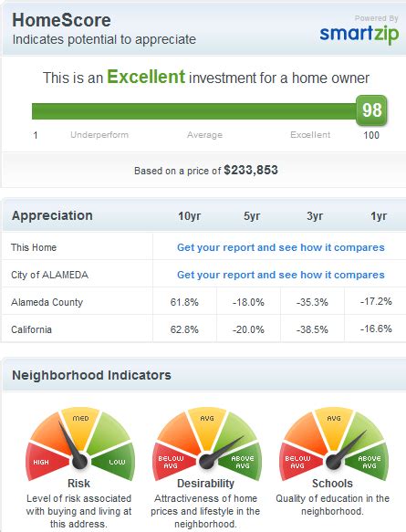This screenshot has width=406, height=532.
Task: Open report link in City of ALAMEDA row
Action: (280, 275)
